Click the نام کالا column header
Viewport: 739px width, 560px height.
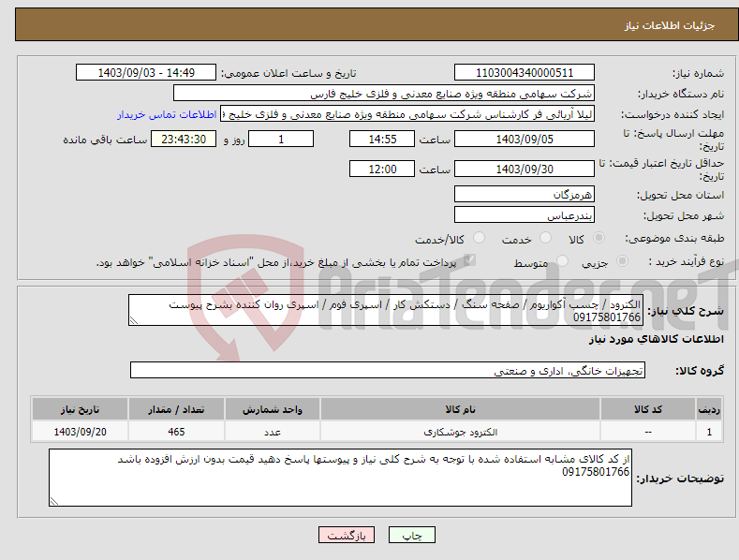pos(461,409)
